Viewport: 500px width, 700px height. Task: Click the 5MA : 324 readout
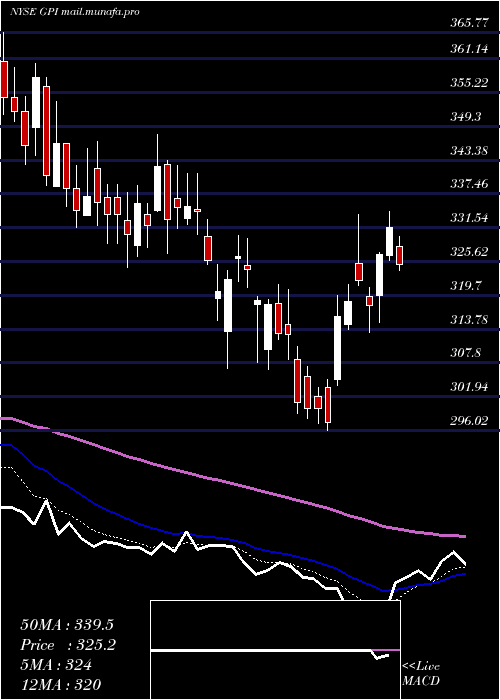pyautogui.click(x=56, y=665)
